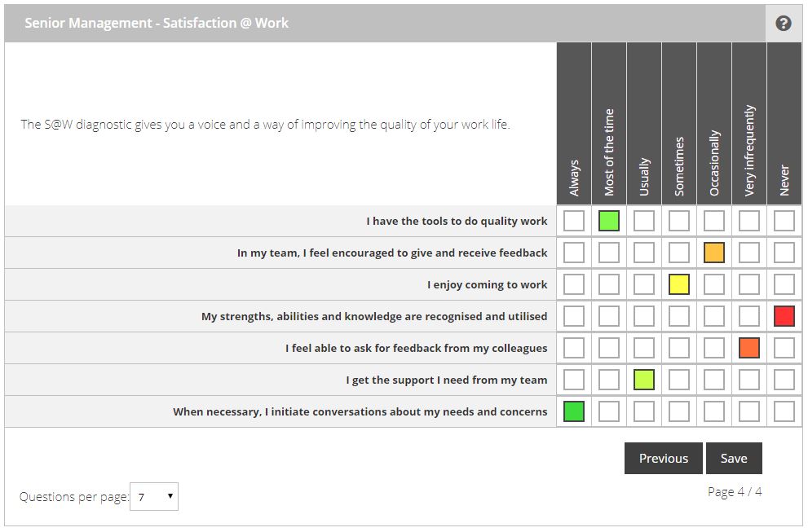Open the help question mark icon
Viewport: 808px width, 532px height.
tap(784, 22)
